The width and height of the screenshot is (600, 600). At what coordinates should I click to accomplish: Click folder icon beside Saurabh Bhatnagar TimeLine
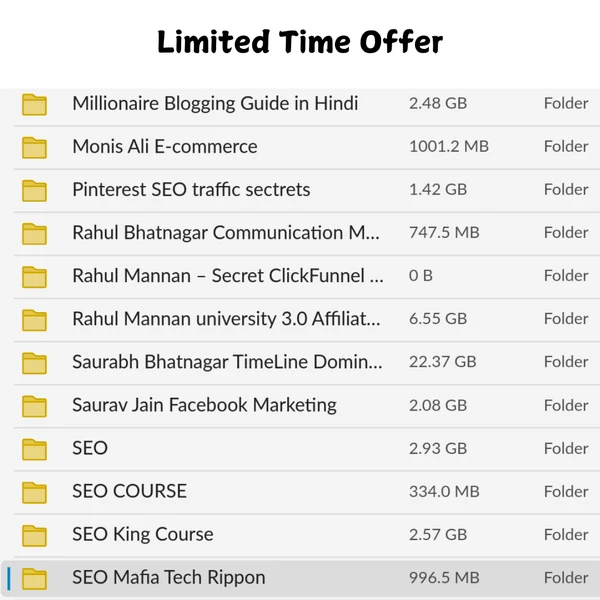pyautogui.click(x=35, y=362)
